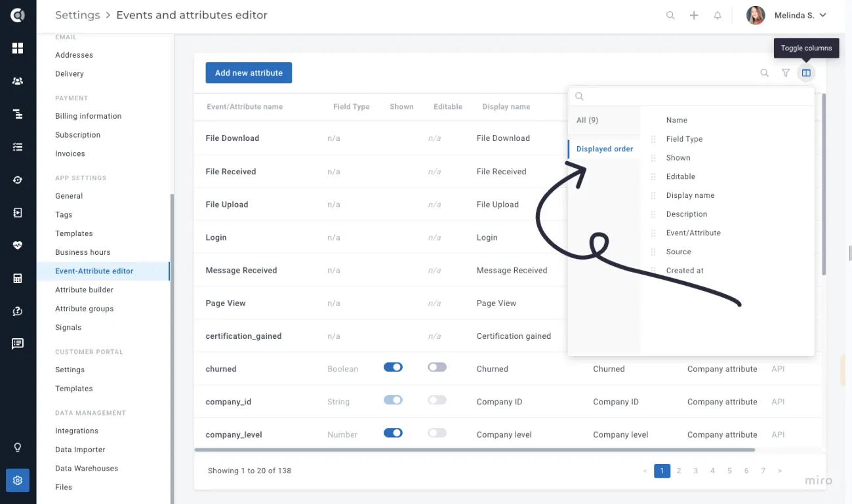Screen dimensions: 852x504
Task: Open the calculator icon in sidebar
Action: (x=18, y=279)
